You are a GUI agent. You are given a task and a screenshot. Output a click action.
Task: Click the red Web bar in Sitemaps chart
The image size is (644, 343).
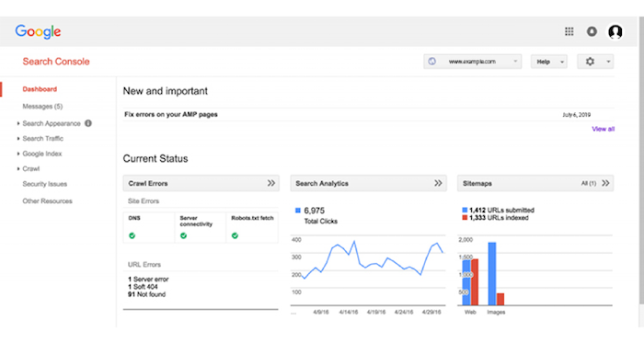click(x=475, y=282)
